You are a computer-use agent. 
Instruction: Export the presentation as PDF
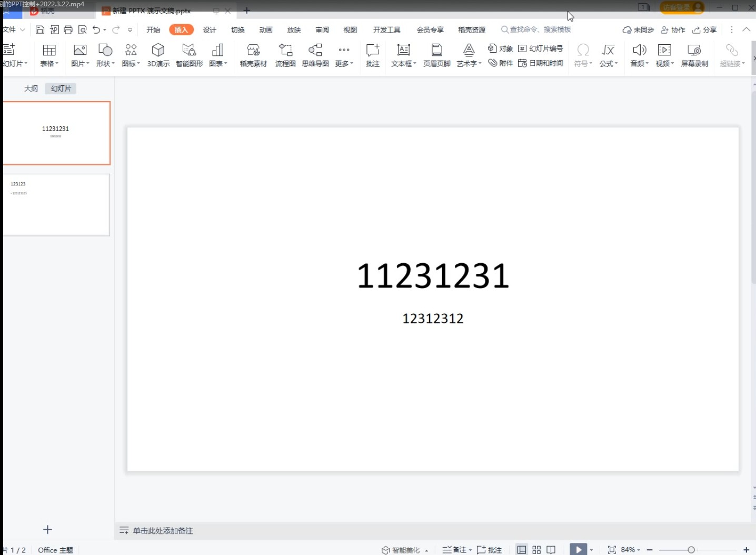54,29
